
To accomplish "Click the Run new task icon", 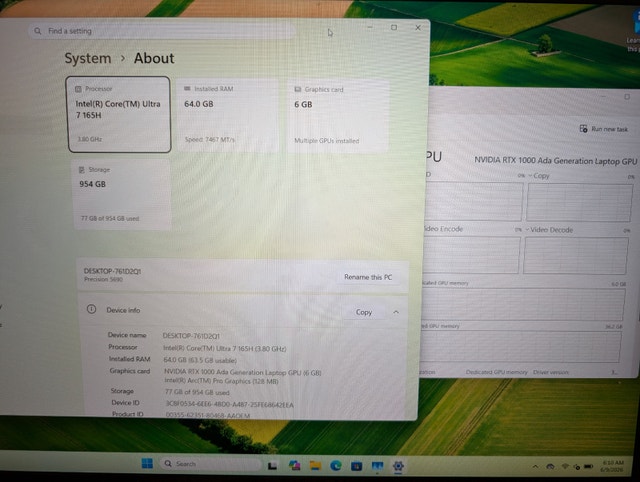I will point(583,129).
